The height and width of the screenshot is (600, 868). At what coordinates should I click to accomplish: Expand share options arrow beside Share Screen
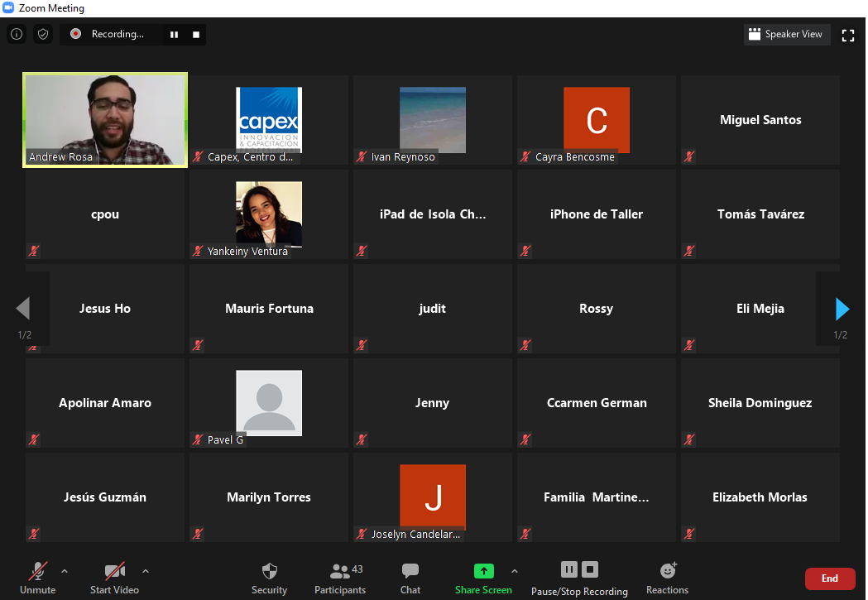(515, 570)
